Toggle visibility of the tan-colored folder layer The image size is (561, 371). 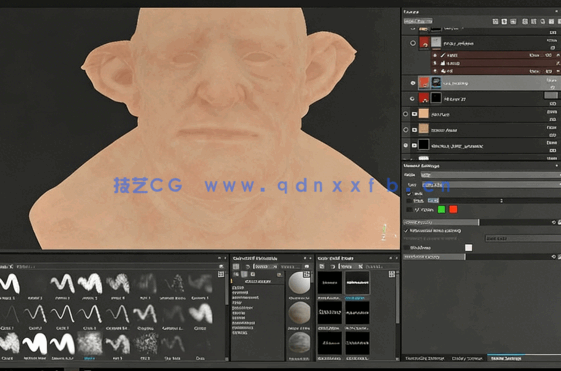(405, 130)
